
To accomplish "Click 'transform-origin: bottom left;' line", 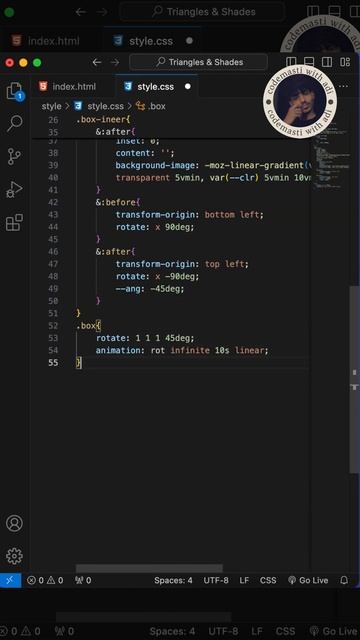I will (x=190, y=214).
